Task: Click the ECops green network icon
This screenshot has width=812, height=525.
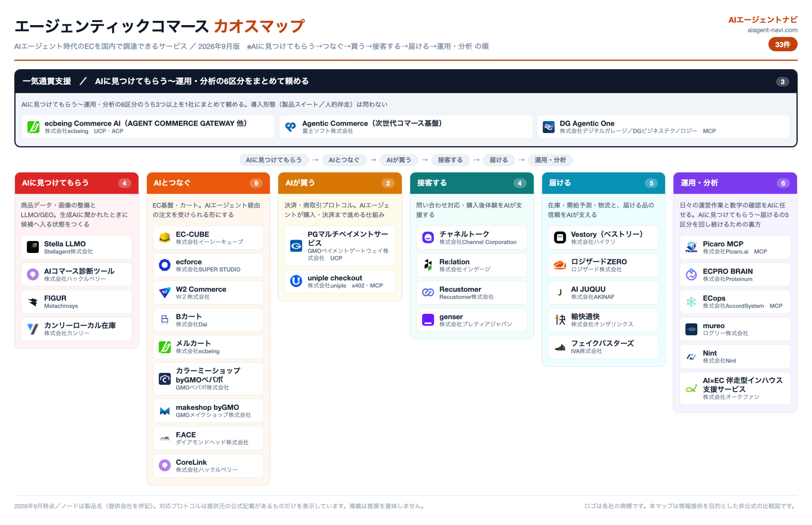Action: point(691,301)
